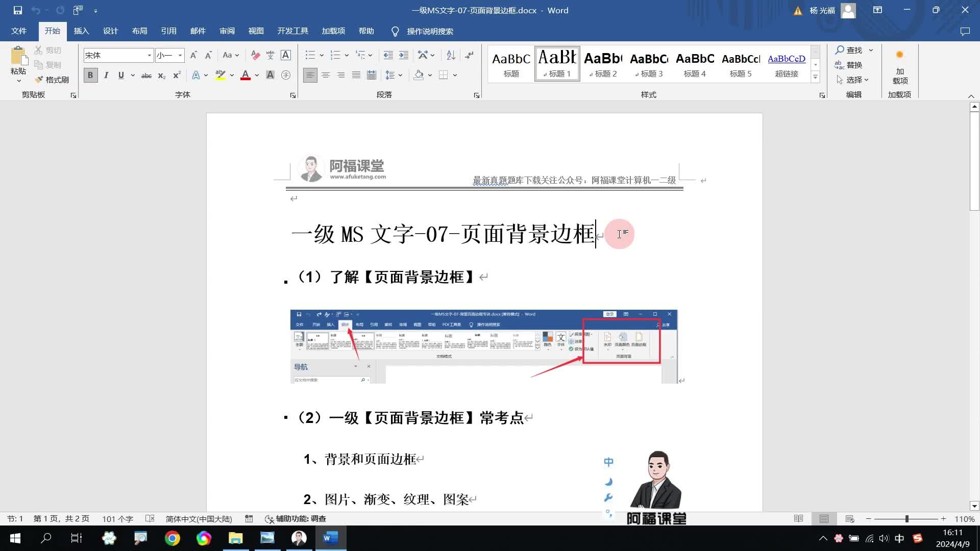Click the Character Shading icon
Screen dimensions: 980x551
click(270, 75)
